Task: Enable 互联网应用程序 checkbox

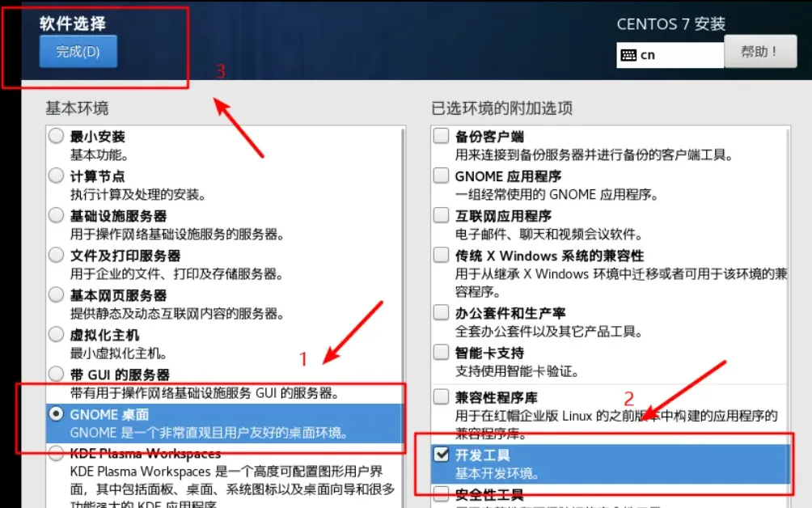Action: pyautogui.click(x=442, y=215)
